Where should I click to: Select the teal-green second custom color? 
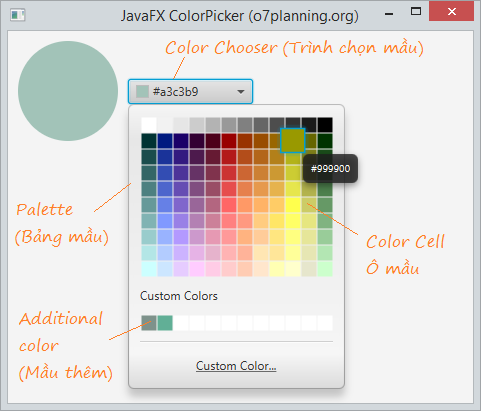pyautogui.click(x=165, y=323)
